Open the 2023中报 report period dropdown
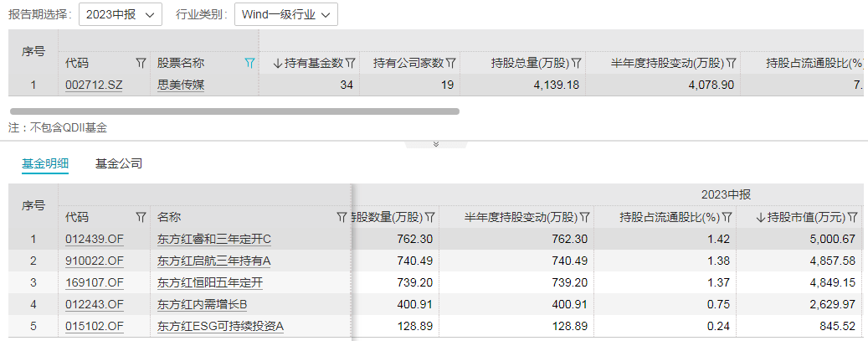Viewport: 868px width, 341px height. coord(121,15)
